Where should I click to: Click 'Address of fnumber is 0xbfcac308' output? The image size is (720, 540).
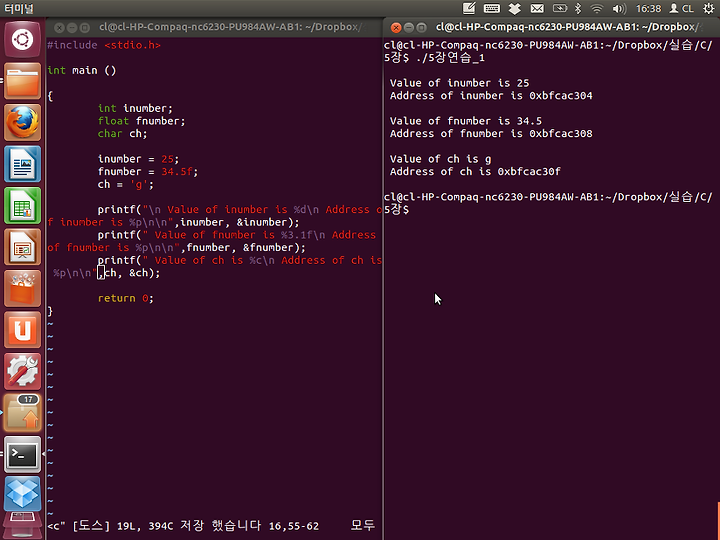(491, 134)
